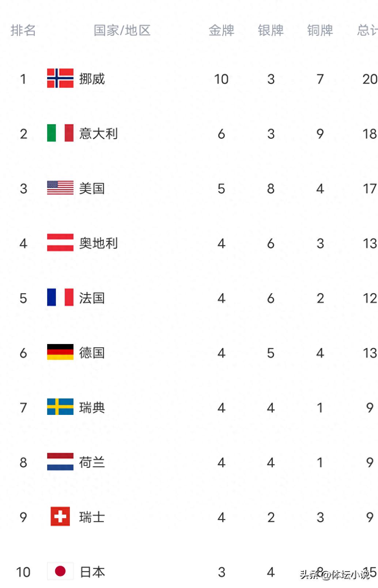
Task: Click the Norway flag icon
Action: tap(60, 79)
